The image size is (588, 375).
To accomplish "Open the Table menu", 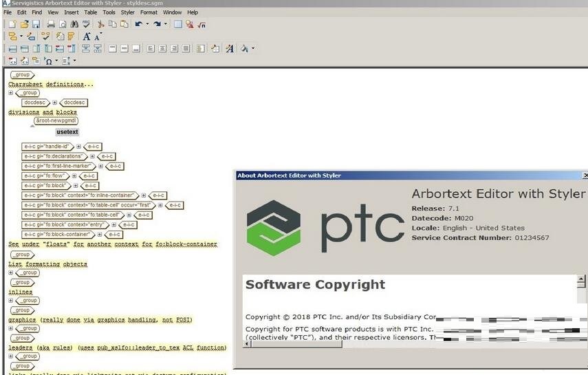I will click(90, 12).
